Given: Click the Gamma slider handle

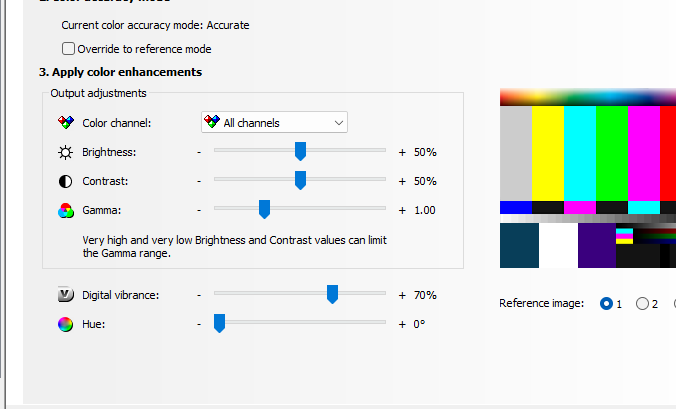Looking at the screenshot, I should 264,209.
